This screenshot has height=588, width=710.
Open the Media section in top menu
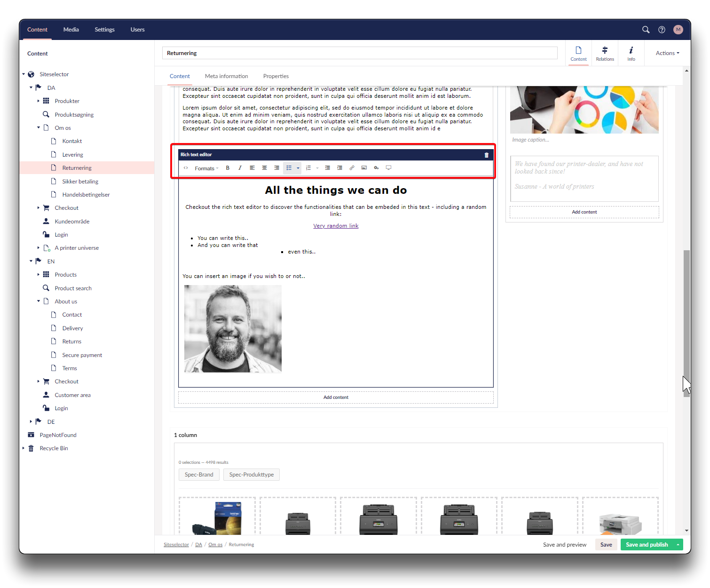pos(71,30)
